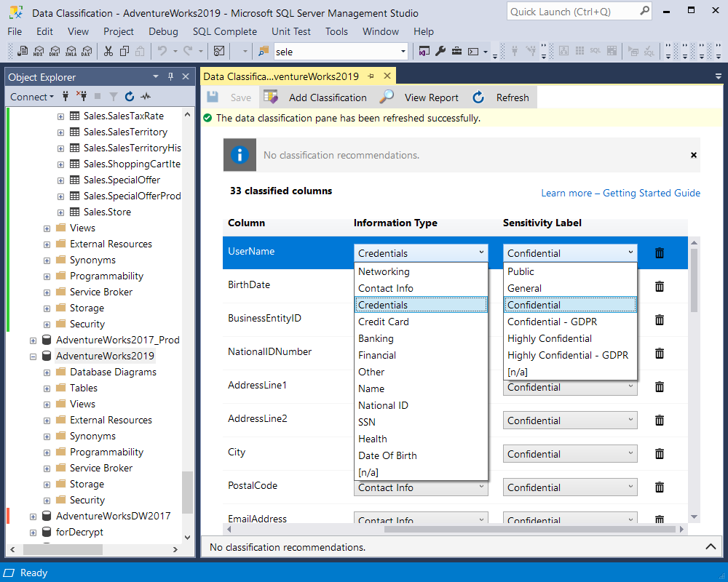Delete the City classification row

660,453
